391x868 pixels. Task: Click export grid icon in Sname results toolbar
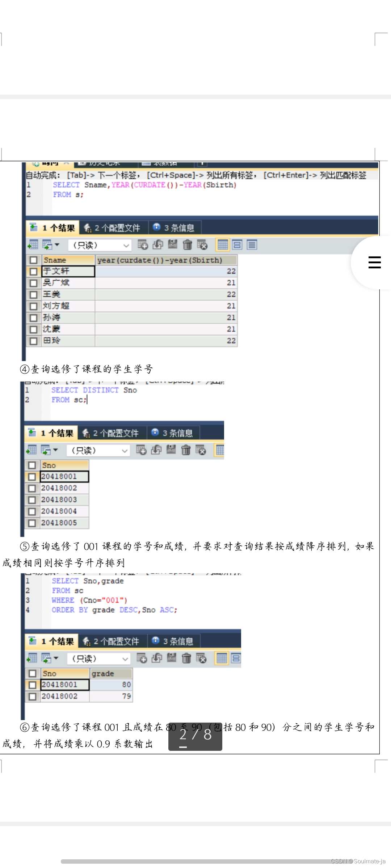click(33, 245)
